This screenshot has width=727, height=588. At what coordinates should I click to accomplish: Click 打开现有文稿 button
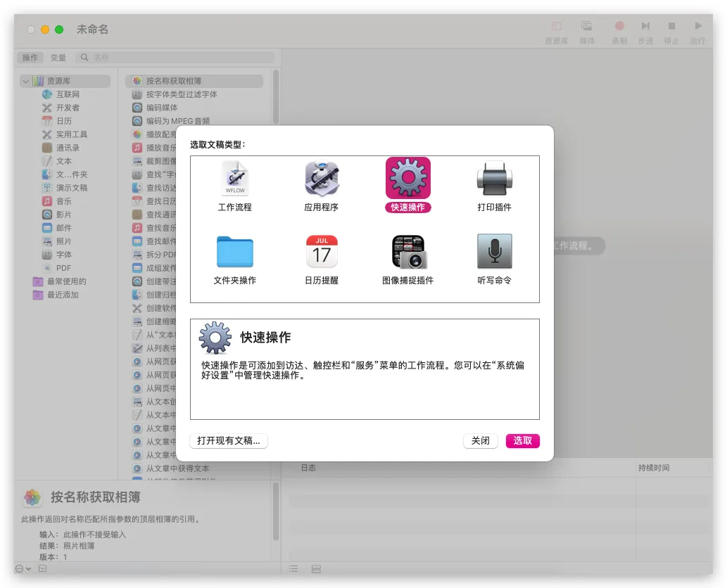pos(229,441)
